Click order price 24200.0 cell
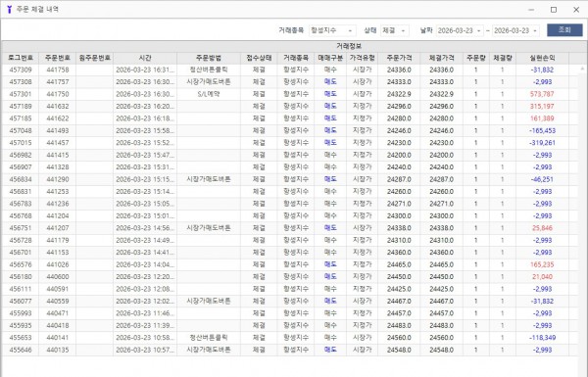Viewport: 588px width, 377px height. 399,155
